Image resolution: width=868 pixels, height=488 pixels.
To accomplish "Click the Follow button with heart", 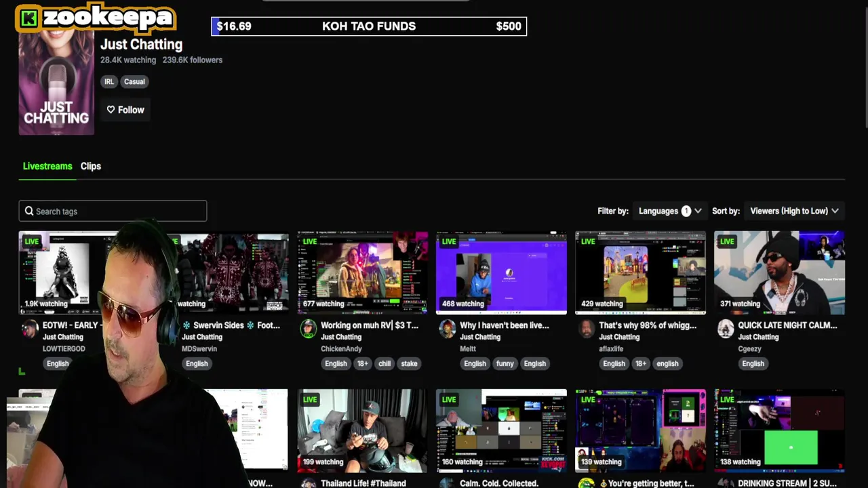I will click(125, 110).
